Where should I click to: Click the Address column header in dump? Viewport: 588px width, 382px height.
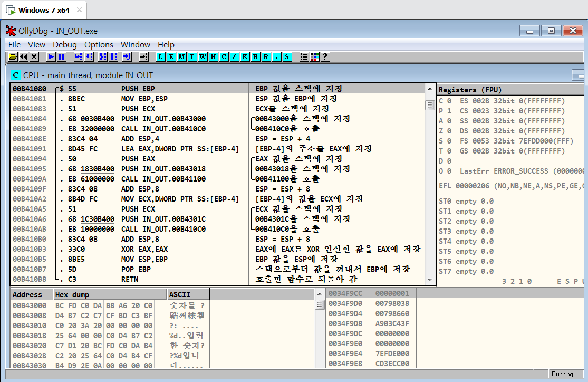pyautogui.click(x=32, y=294)
